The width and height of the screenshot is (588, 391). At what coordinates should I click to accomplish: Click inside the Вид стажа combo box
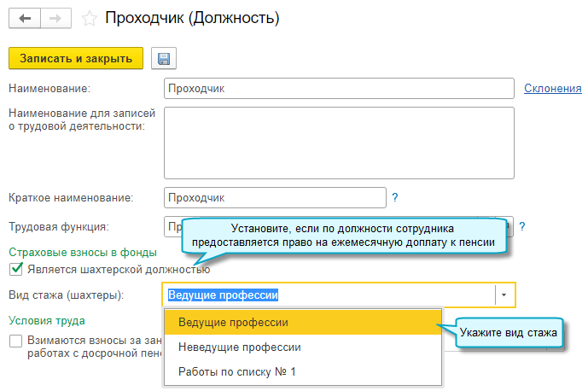point(329,295)
